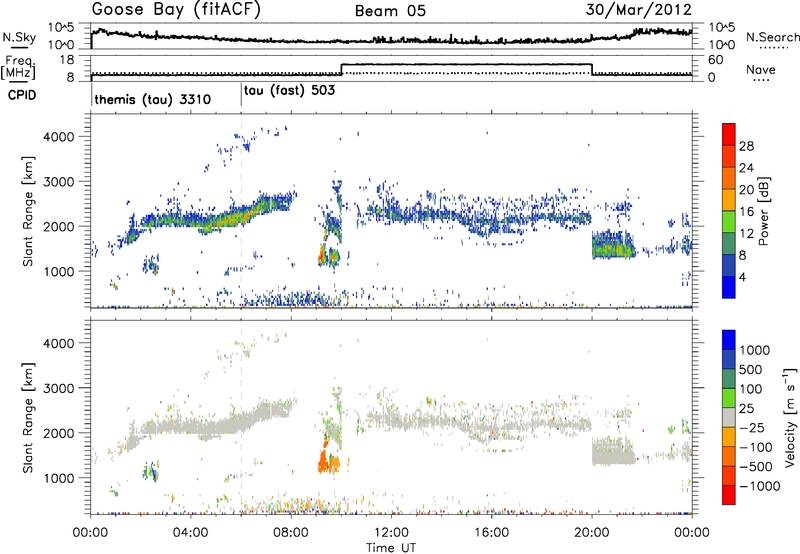Screen dimensions: 800x554
Task: Click the date '30/Mar/2012'
Action: pyautogui.click(x=639, y=10)
